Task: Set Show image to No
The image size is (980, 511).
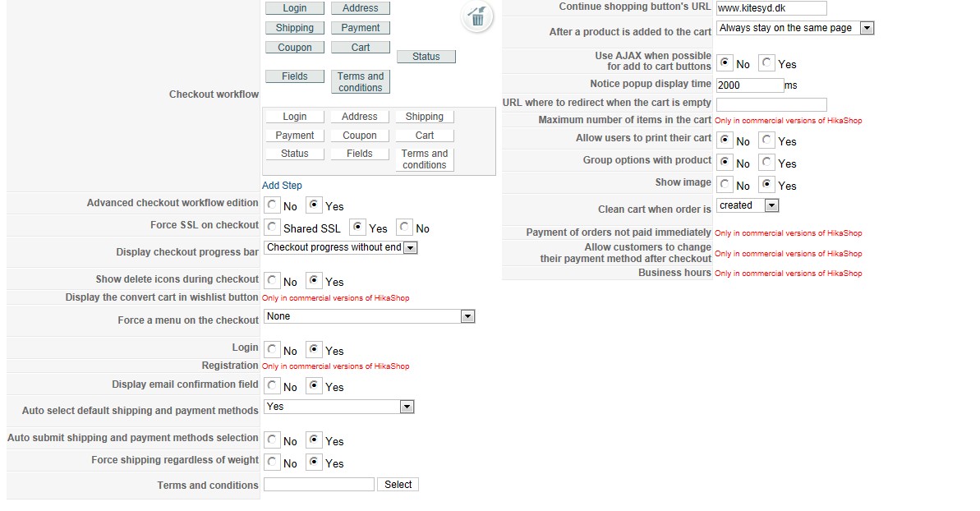Action: coord(725,185)
